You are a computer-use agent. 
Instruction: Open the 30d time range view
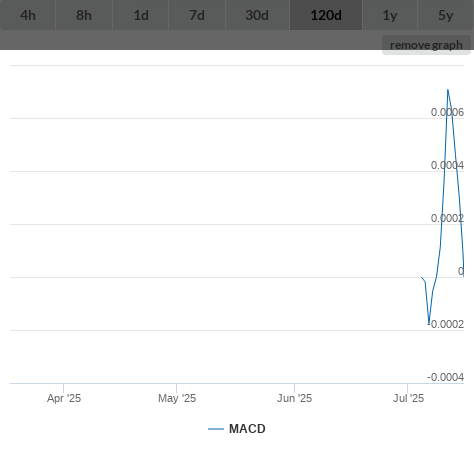point(257,15)
